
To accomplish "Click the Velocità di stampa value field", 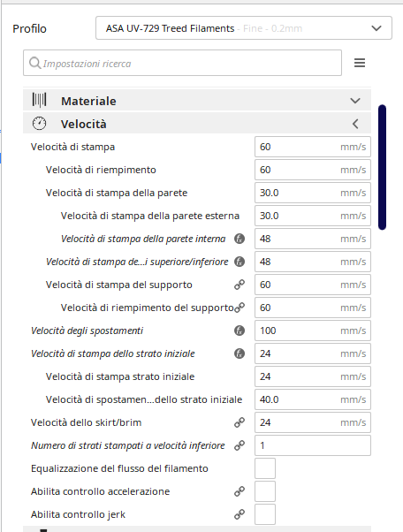I will coord(313,147).
